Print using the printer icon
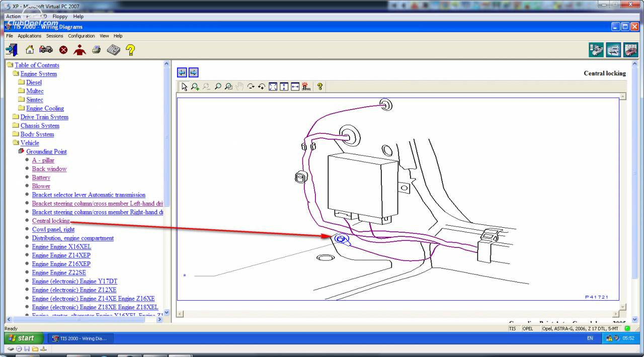 tap(97, 50)
